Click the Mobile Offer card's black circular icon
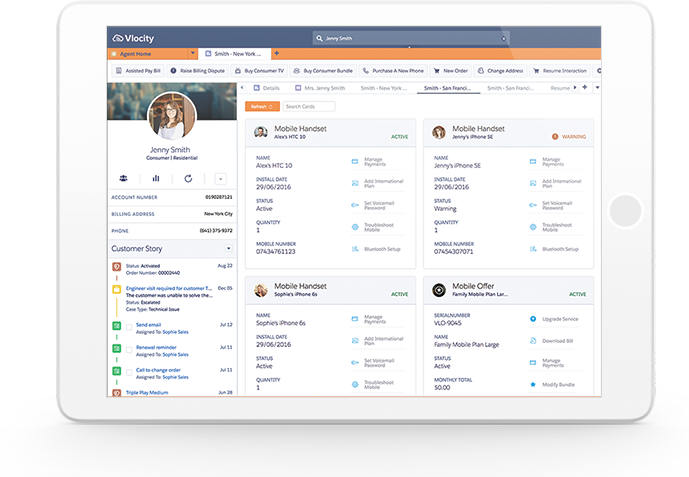The image size is (689, 477). pyautogui.click(x=439, y=290)
